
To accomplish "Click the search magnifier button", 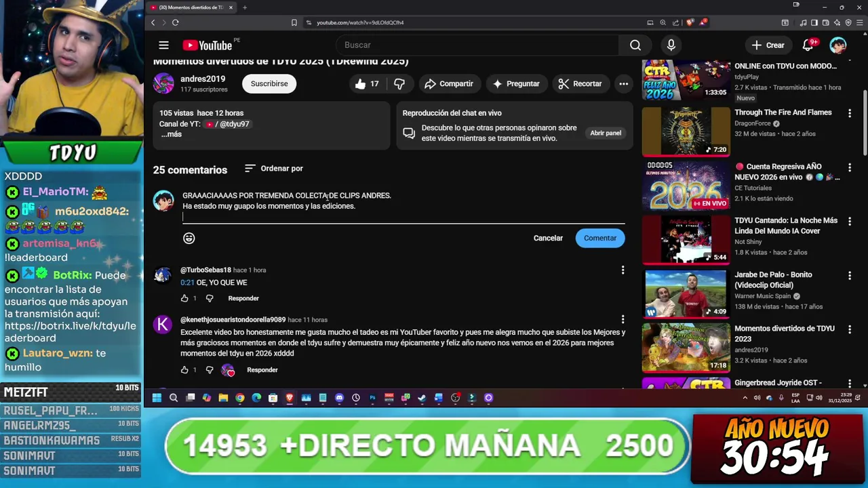I will click(635, 45).
